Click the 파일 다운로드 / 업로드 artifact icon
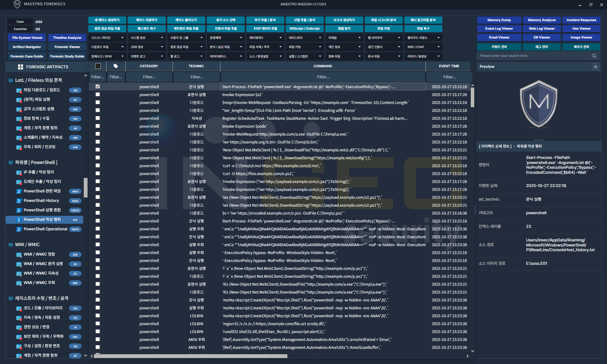This screenshot has height=364, width=607. tap(19, 90)
